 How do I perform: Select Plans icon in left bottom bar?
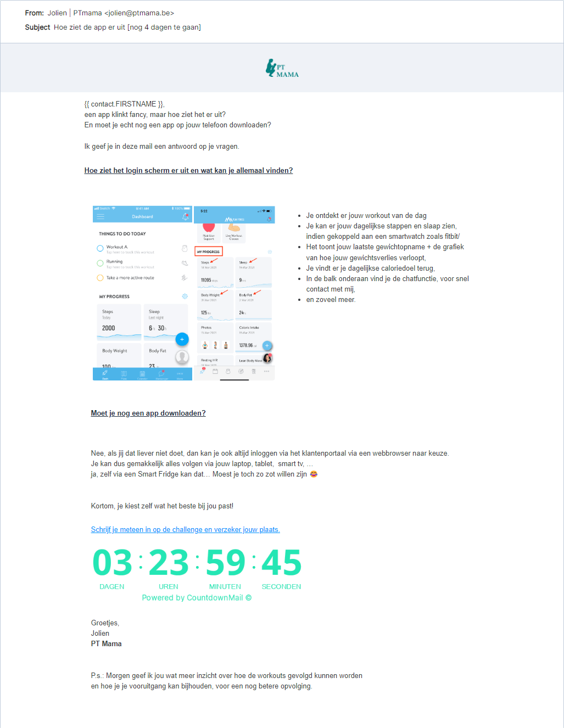[x=124, y=374]
